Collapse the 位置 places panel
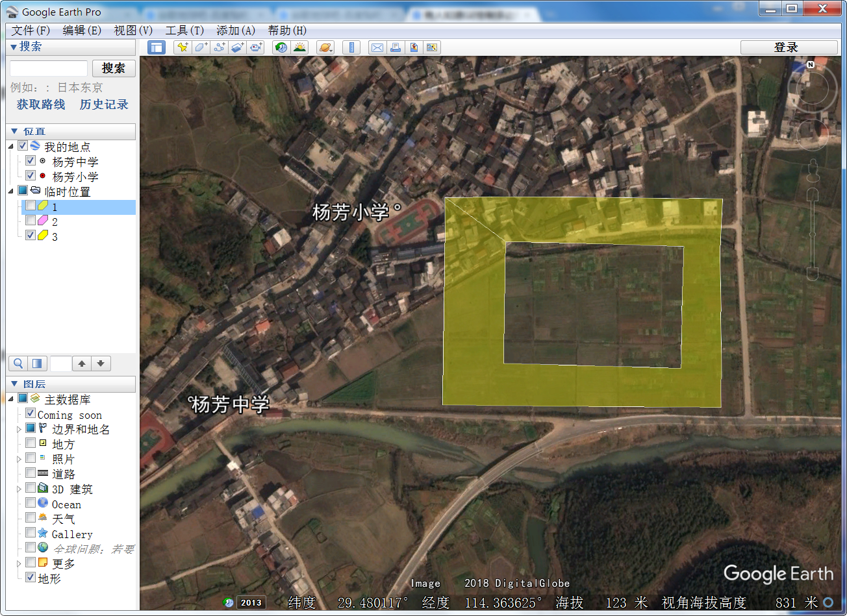The height and width of the screenshot is (616, 847). 14,131
